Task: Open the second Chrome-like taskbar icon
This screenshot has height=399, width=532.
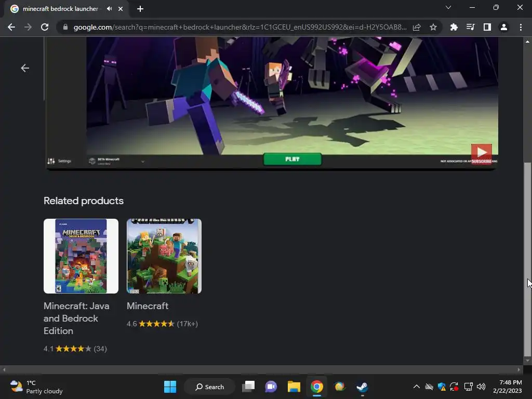Action: [339, 387]
